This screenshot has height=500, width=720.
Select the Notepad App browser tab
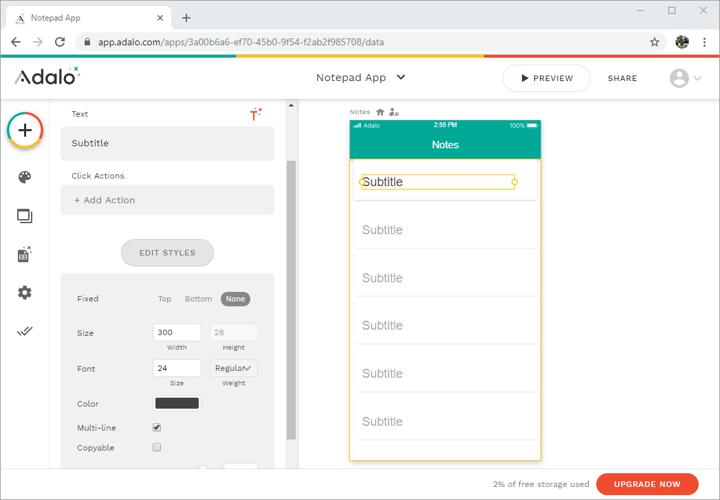89,18
